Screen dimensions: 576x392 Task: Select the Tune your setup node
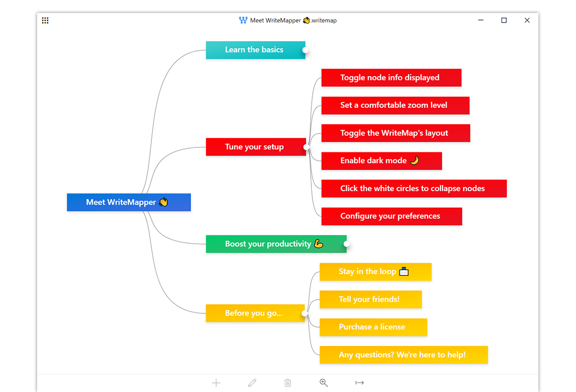[x=256, y=147]
